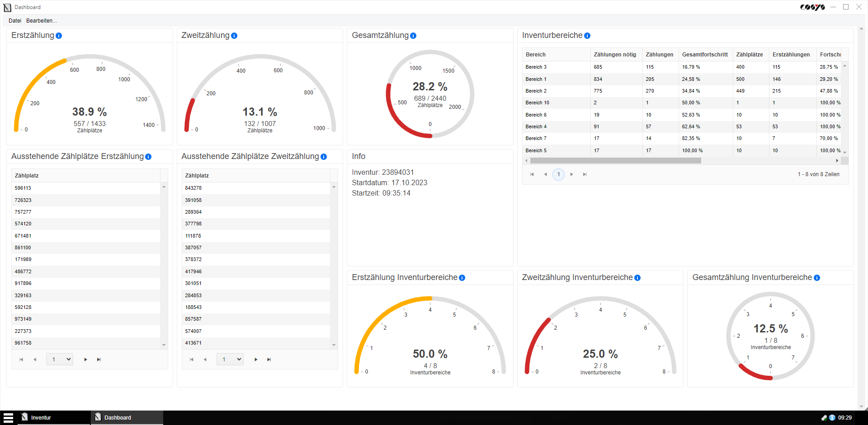
Task: Select Bereich 10 row
Action: (x=682, y=103)
